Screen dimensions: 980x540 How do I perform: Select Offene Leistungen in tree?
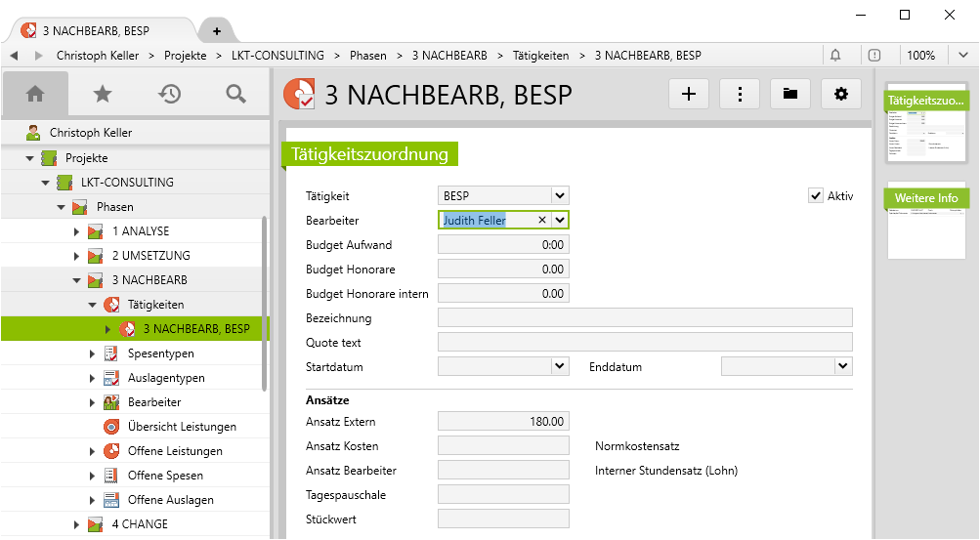click(x=175, y=451)
